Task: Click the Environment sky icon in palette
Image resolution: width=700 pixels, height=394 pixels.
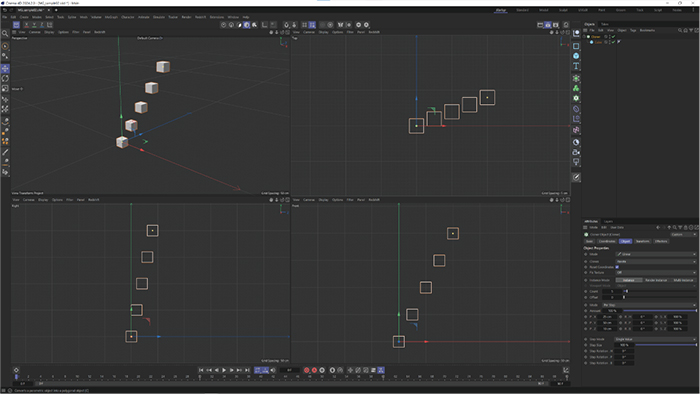Action: (576, 142)
